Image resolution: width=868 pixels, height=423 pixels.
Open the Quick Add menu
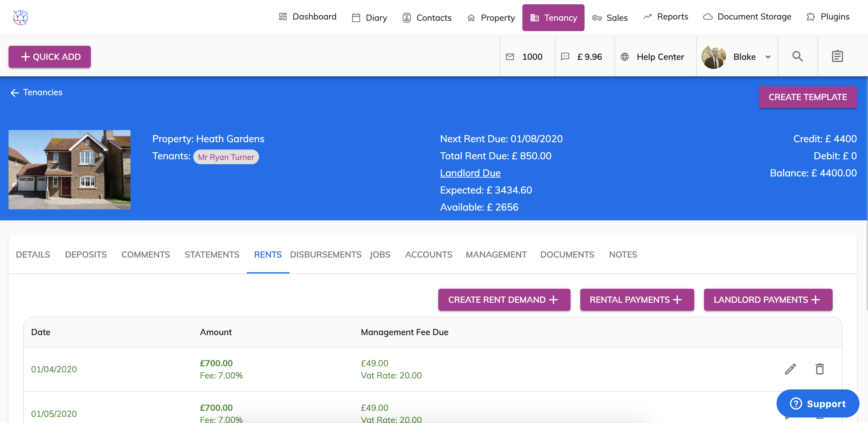point(50,57)
